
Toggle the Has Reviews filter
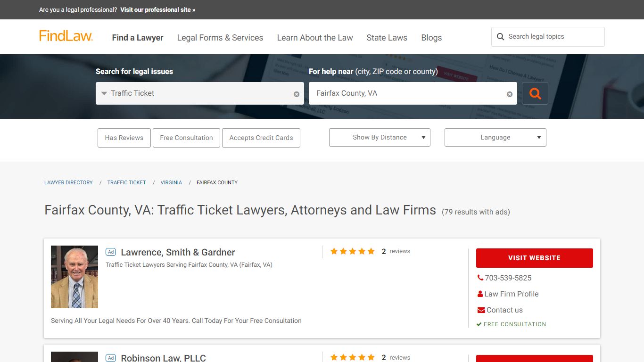(124, 138)
